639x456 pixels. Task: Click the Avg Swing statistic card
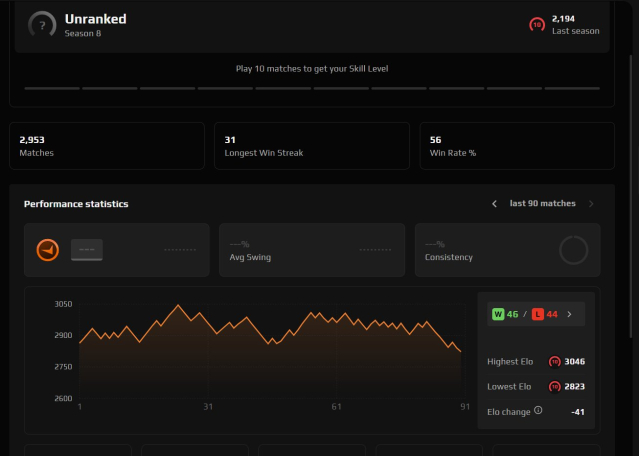coord(312,250)
